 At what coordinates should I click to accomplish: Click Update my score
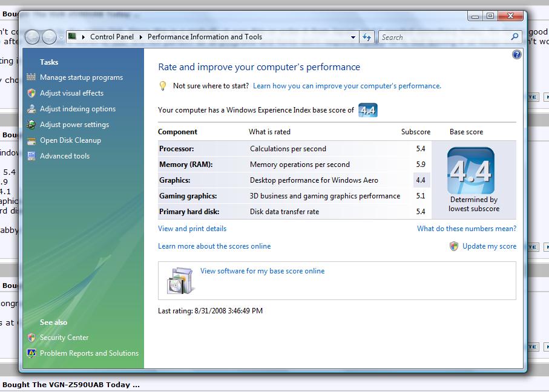pos(489,246)
